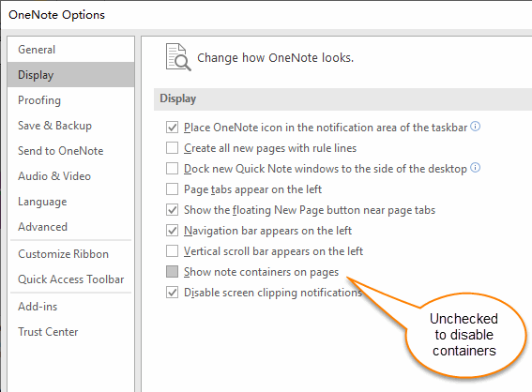Uncheck Disable screen clipping notifications

172,293
